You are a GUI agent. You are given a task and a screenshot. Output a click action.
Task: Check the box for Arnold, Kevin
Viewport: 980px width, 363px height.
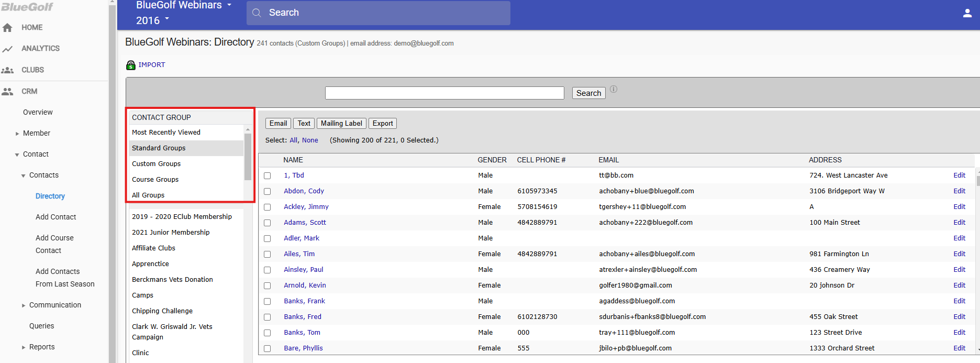[x=267, y=285]
